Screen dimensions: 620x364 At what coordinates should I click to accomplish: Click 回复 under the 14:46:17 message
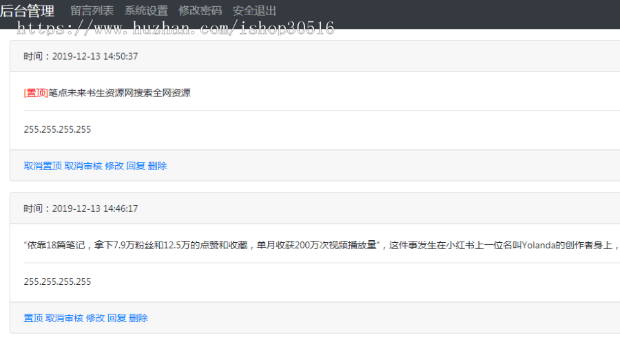[x=116, y=318]
